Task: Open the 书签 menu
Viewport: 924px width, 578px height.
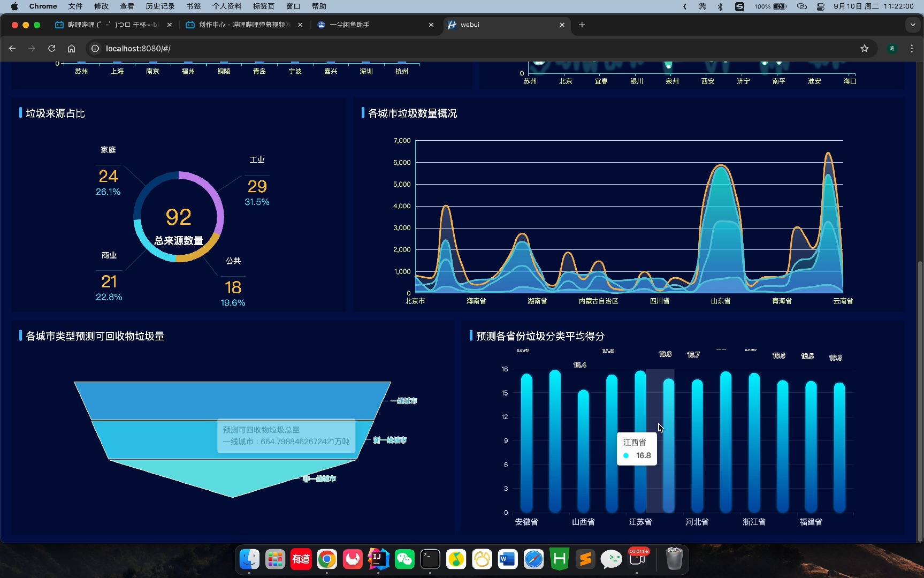Action: [x=194, y=6]
